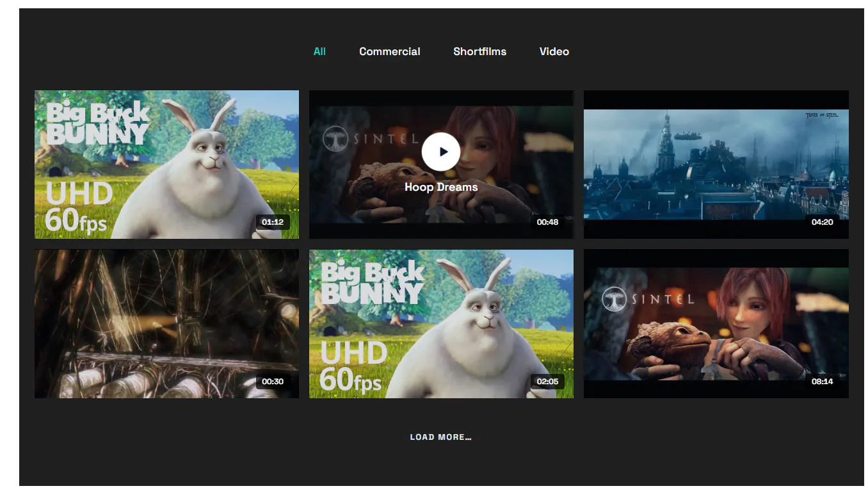
Task: Open the Big Buck Bunny thumbnail lasting 02:05
Action: [x=441, y=324]
